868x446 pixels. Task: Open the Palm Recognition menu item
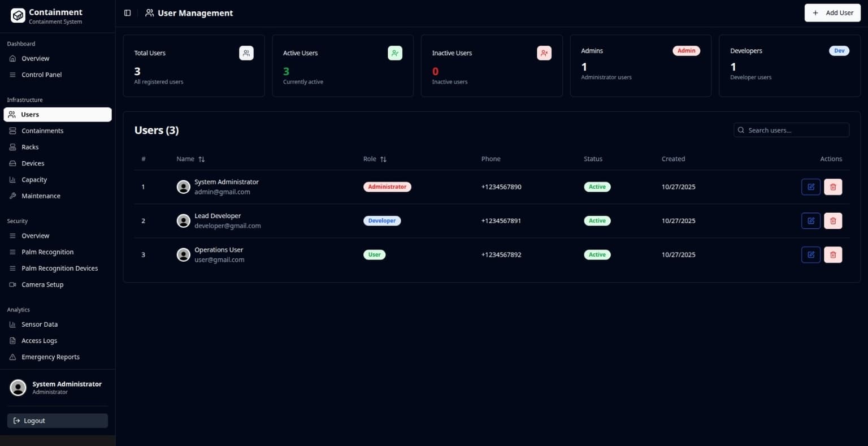pyautogui.click(x=47, y=252)
